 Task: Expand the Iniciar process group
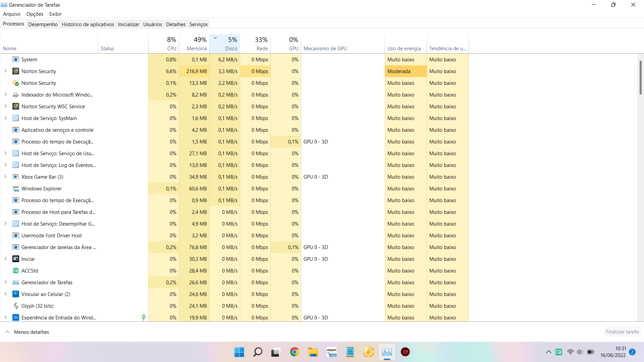(5, 259)
